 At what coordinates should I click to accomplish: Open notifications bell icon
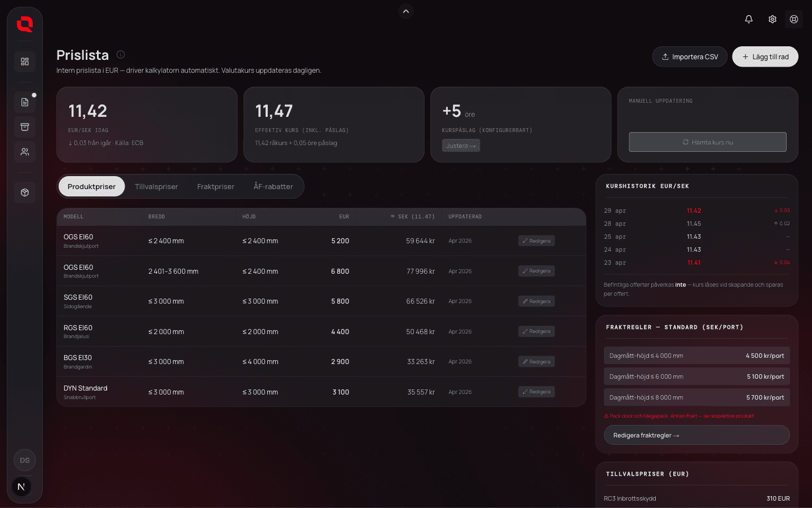[749, 19]
